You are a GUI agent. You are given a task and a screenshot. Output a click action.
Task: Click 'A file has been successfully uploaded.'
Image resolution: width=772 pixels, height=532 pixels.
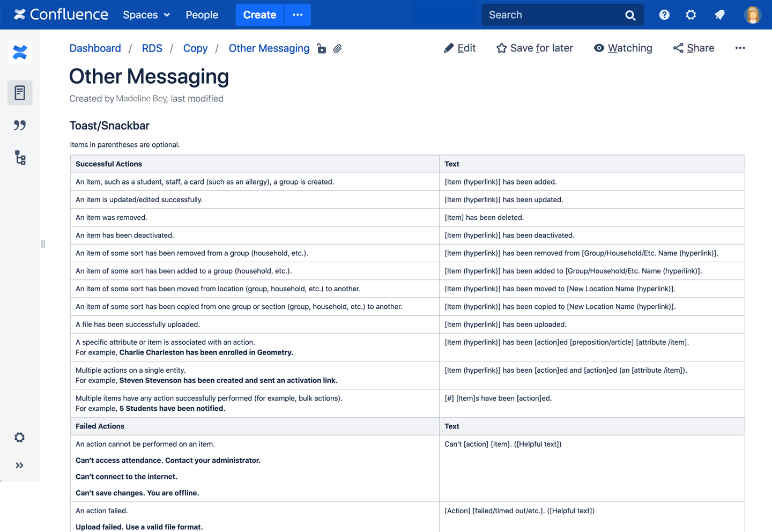[138, 324]
